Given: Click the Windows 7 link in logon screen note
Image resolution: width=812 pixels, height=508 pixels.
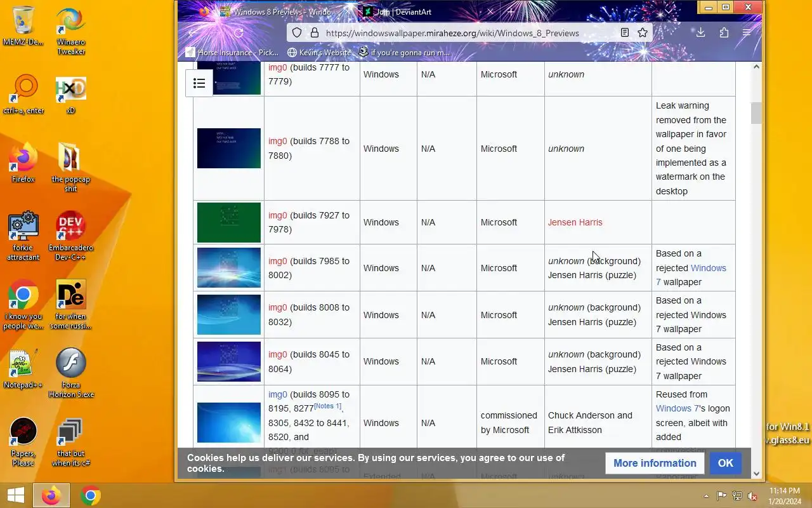Looking at the screenshot, I should [x=677, y=408].
